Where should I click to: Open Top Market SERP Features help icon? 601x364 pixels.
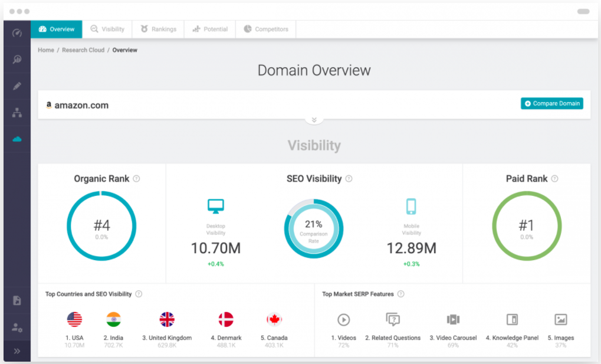coord(401,294)
